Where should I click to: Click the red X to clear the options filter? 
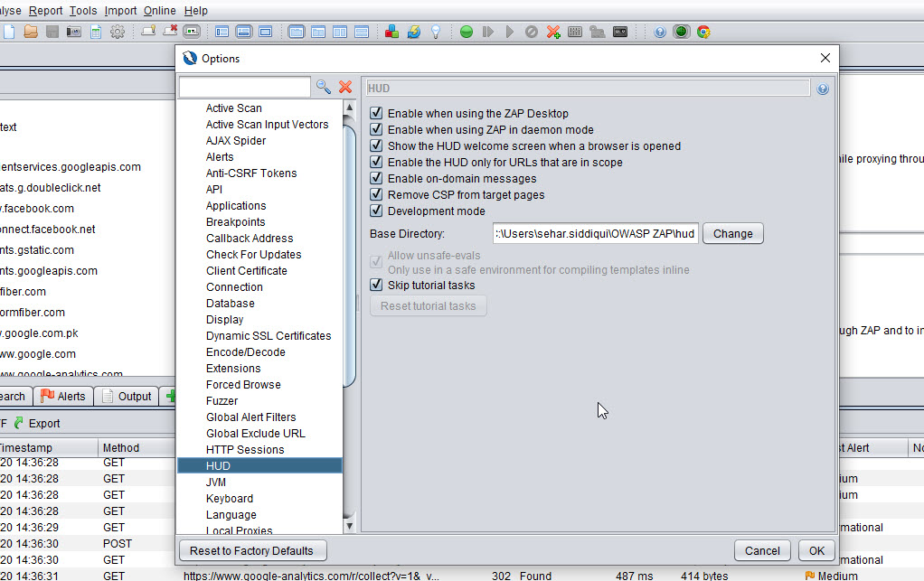344,87
